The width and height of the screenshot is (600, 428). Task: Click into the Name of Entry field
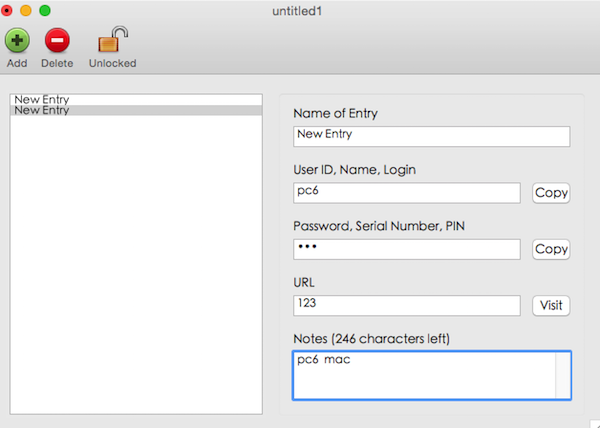tap(431, 136)
